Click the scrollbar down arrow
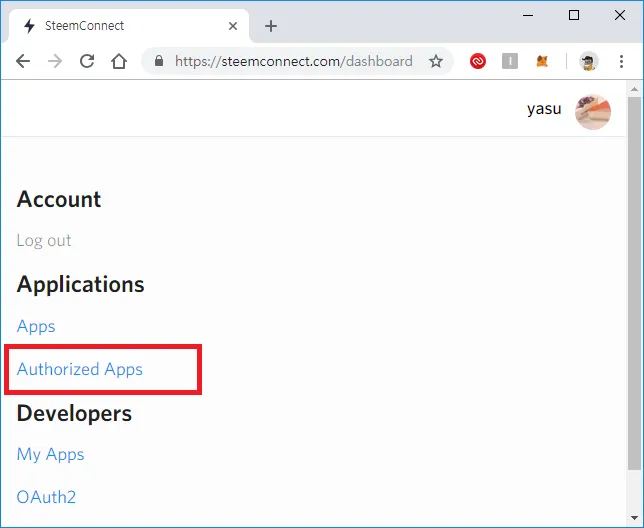Screen dimensions: 644x528 (634, 518)
